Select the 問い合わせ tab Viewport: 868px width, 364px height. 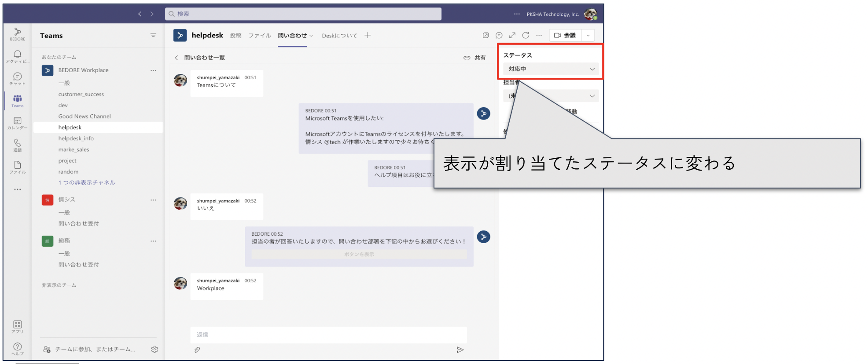292,36
